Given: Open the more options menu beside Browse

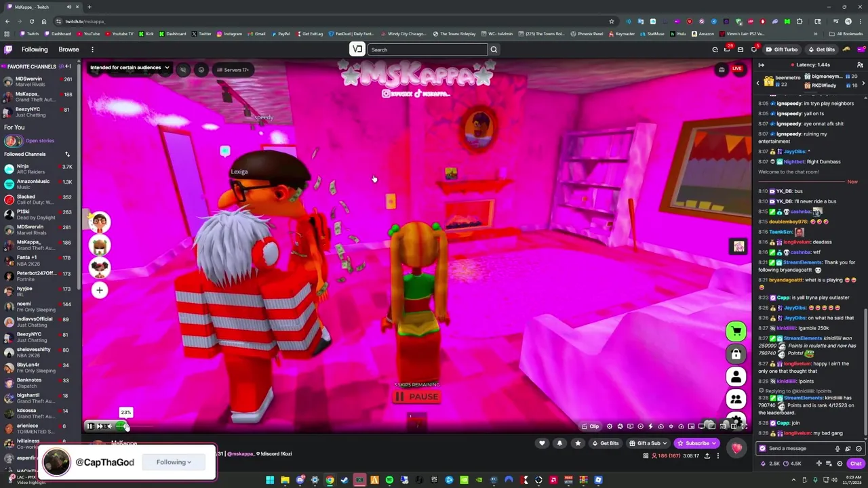Looking at the screenshot, I should pos(92,49).
